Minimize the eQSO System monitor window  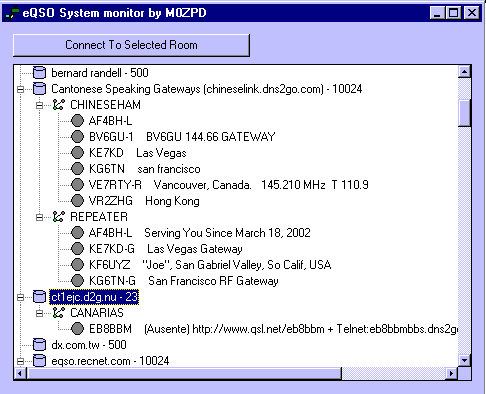coord(437,13)
